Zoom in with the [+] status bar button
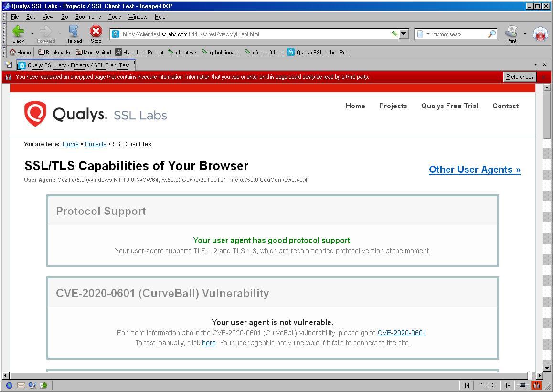This screenshot has height=392, width=553. [x=509, y=385]
